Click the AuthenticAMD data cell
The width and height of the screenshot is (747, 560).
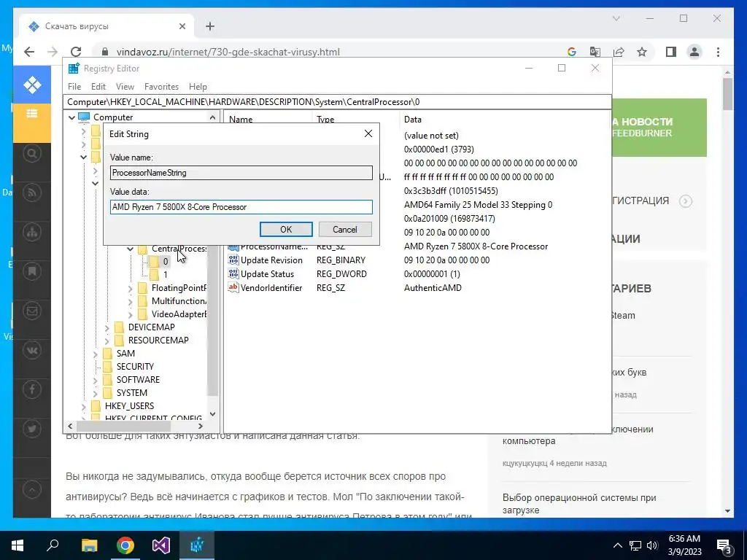click(x=433, y=287)
